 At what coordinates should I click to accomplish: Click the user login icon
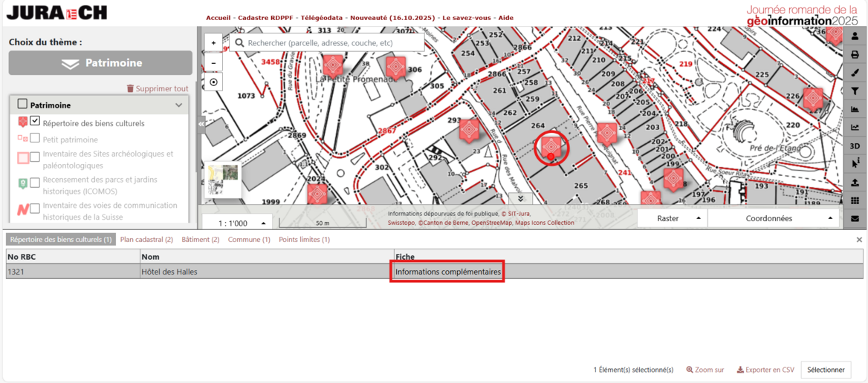855,36
